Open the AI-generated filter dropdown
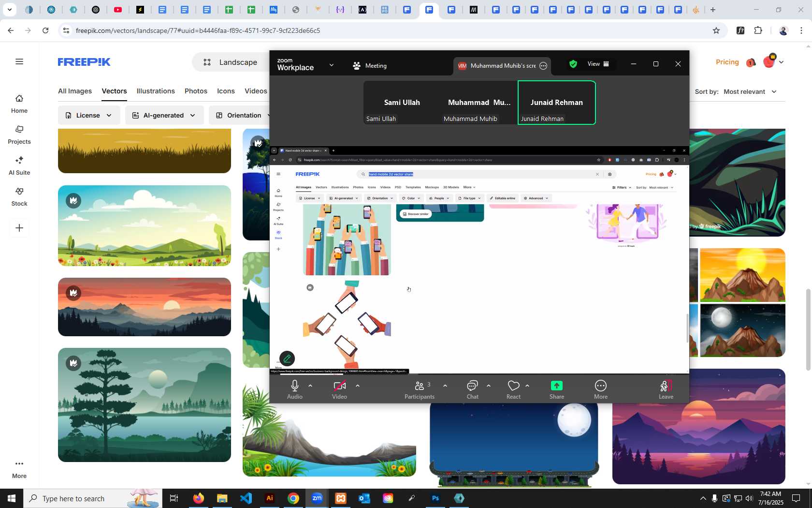This screenshot has height=508, width=812. coord(164,115)
